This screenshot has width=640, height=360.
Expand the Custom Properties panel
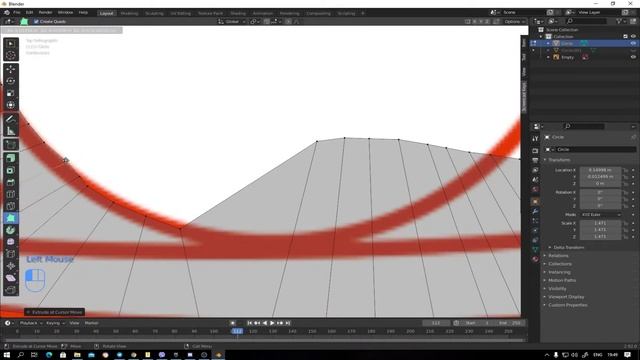(x=567, y=305)
